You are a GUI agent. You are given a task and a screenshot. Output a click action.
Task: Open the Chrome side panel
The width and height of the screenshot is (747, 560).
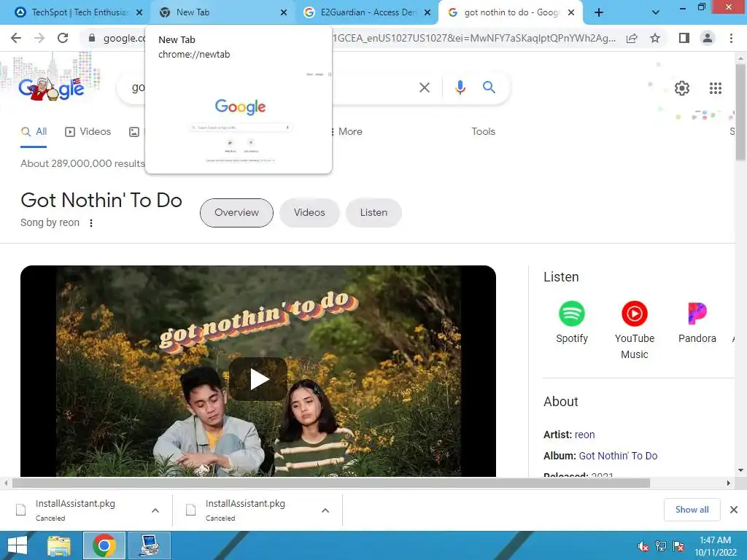pyautogui.click(x=684, y=38)
